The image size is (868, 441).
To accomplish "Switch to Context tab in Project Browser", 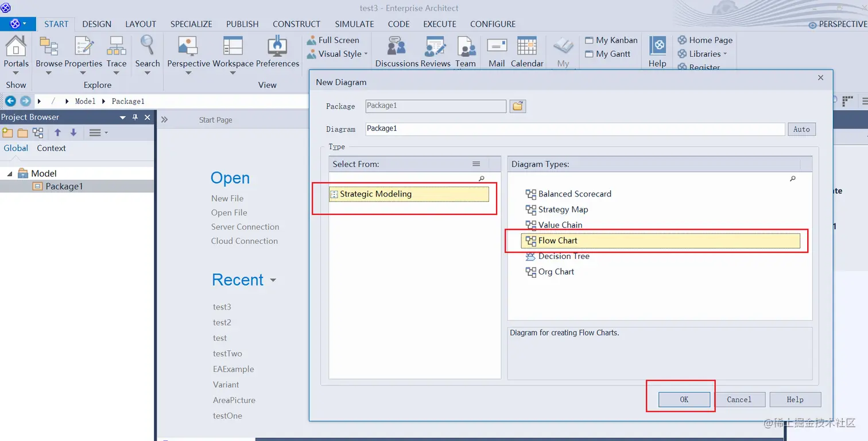I will [x=51, y=148].
